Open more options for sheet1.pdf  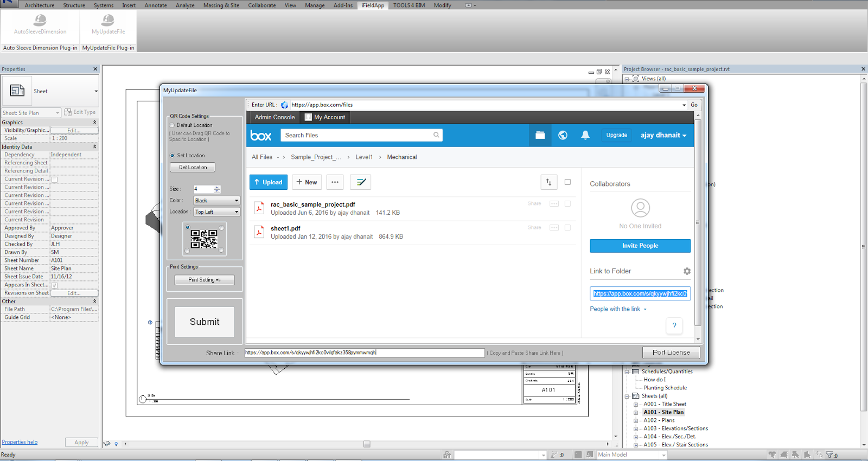coord(554,228)
